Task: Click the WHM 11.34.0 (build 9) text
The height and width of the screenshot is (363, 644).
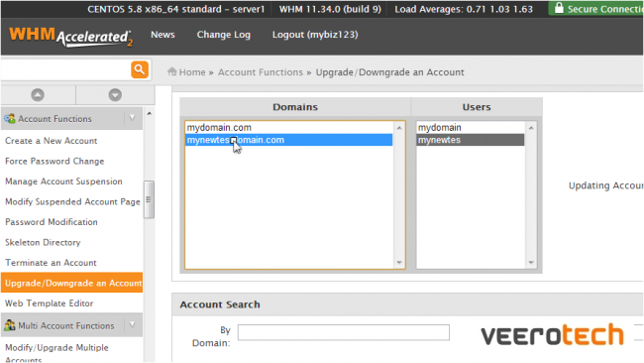Action: 330,9
